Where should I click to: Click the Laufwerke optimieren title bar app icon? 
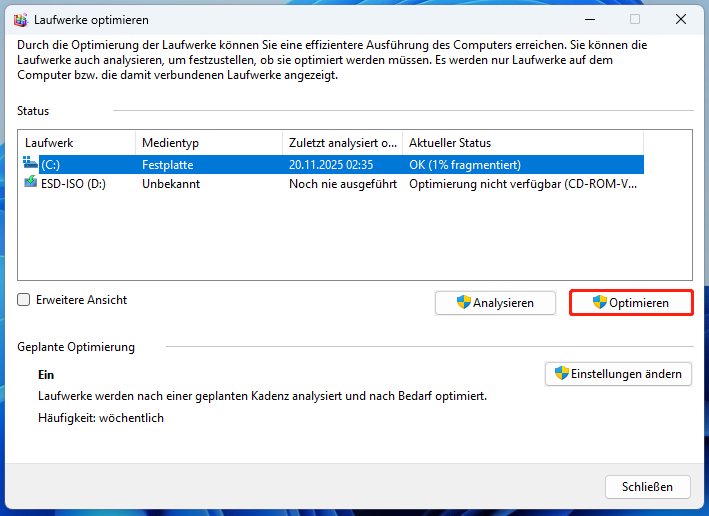tap(20, 20)
